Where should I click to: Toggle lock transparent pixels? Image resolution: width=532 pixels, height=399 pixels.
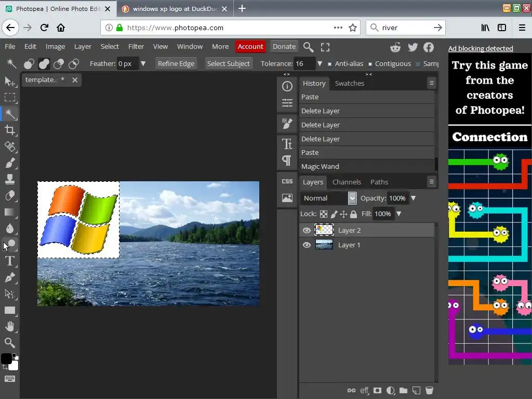324,214
